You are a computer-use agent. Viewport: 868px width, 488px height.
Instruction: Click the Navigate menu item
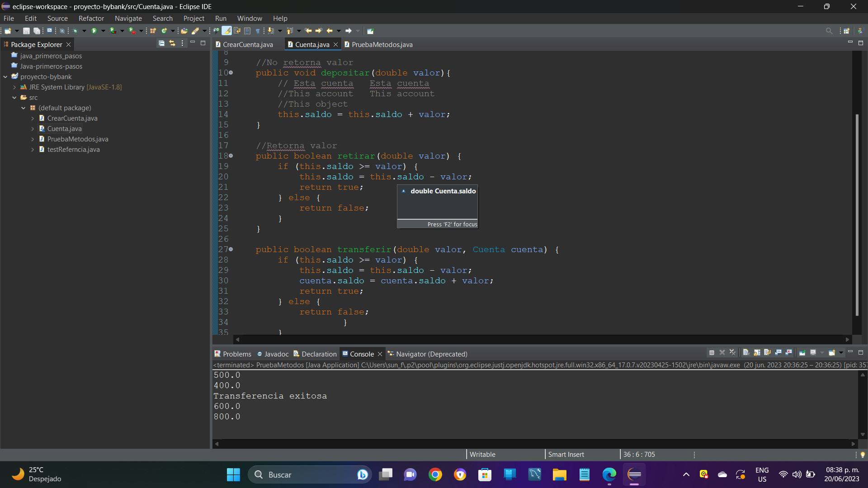(127, 19)
